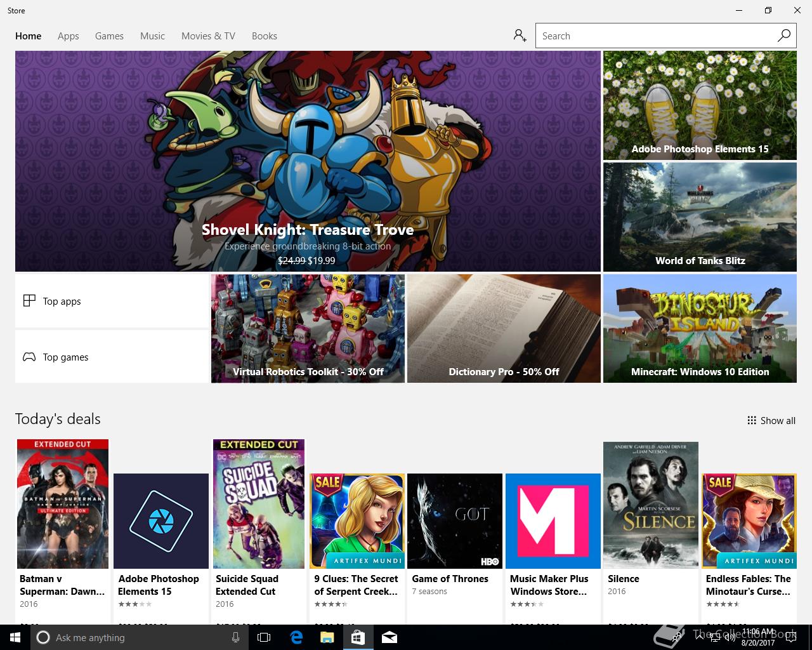
Task: Open the 9 Clues game artwork
Action: pos(357,521)
